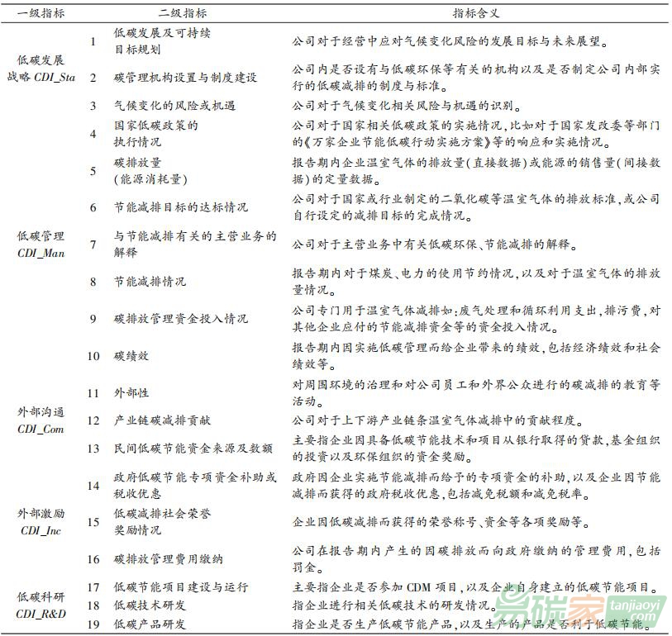Click row 6 节能减排目标的达标情况
Screen dimensions: 672x636
[180, 206]
